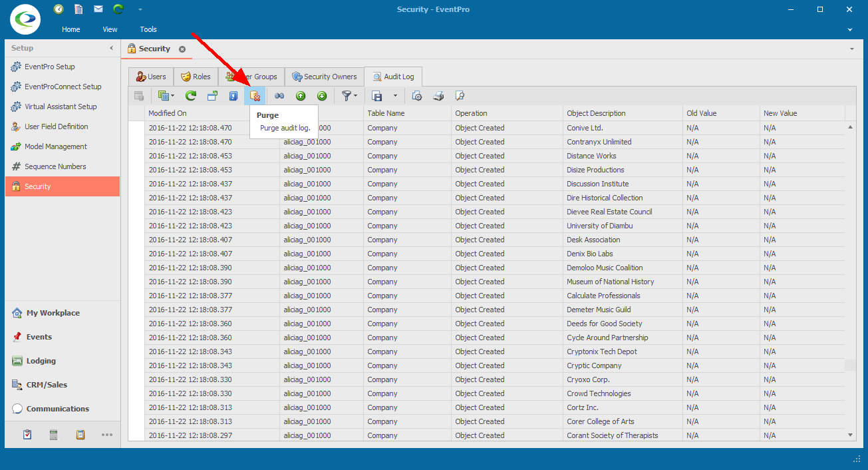Viewport: 868px width, 470px height.
Task: Click the green up arrow toolbar icon
Action: point(301,96)
